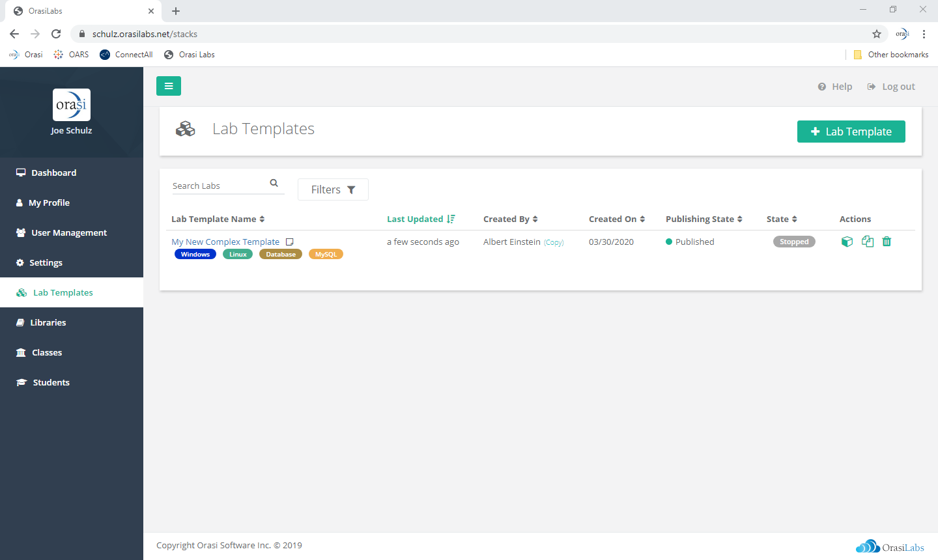
Task: Open Other bookmarks folder
Action: pyautogui.click(x=891, y=55)
